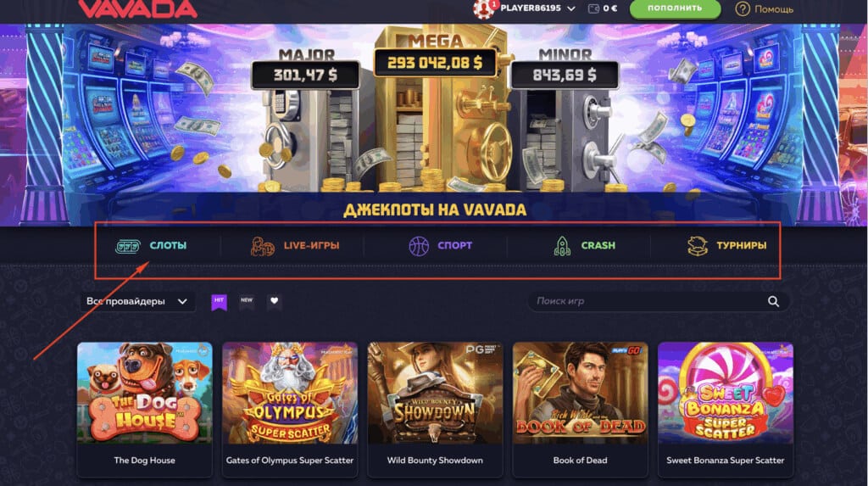Screen dimensions: 868x486
Task: Click the chevron next to Все провайдеры
Action: [182, 301]
